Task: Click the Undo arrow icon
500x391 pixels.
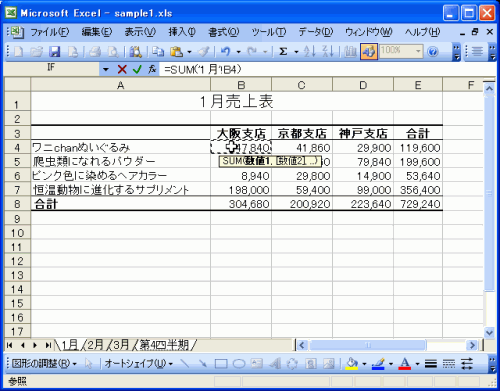Action: pos(226,51)
